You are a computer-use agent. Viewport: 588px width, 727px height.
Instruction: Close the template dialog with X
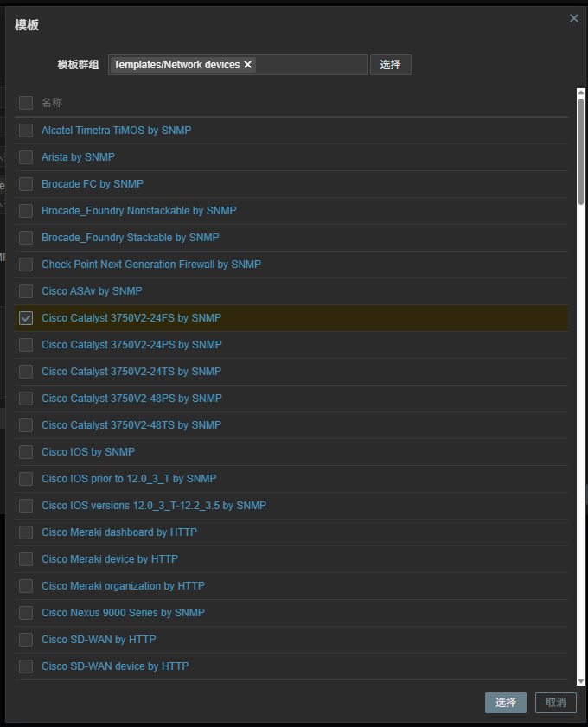pos(573,18)
